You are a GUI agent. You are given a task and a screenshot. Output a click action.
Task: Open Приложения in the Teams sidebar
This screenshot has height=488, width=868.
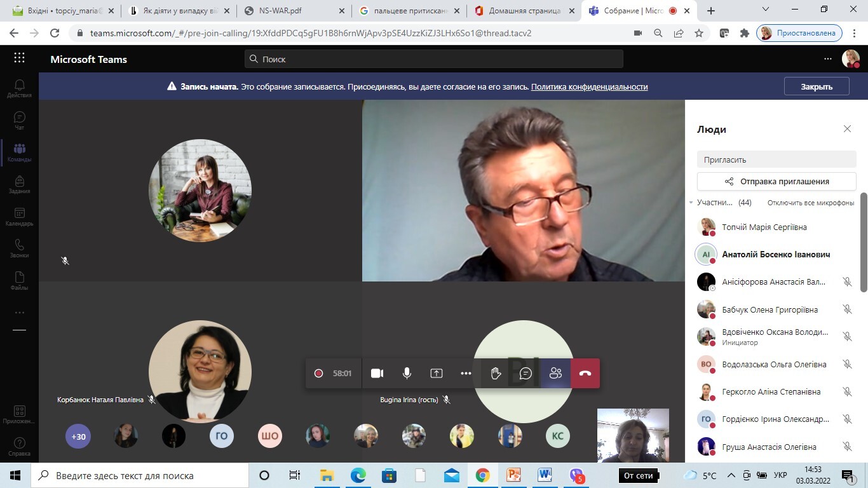(19, 414)
